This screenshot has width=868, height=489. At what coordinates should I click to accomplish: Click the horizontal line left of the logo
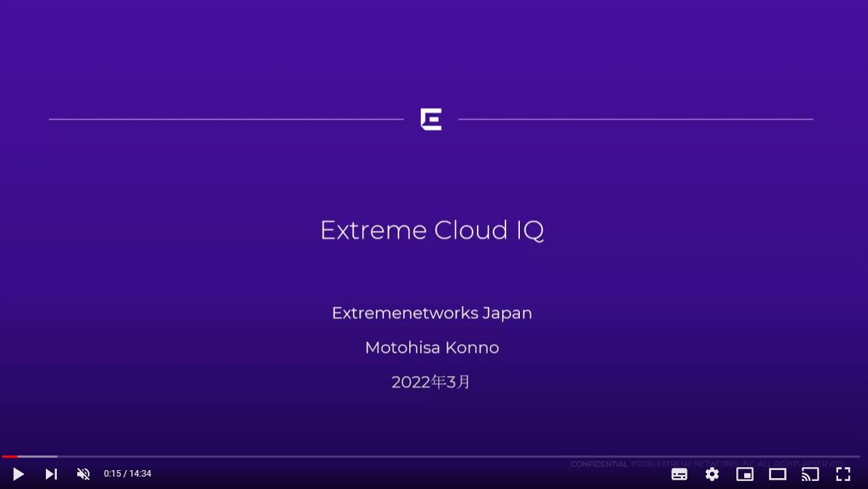[x=226, y=119]
